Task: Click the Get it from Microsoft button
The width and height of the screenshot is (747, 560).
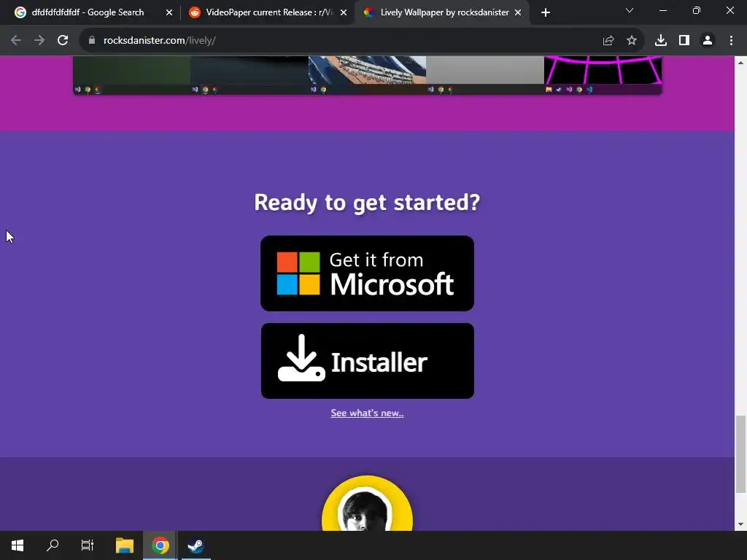Action: pyautogui.click(x=367, y=273)
